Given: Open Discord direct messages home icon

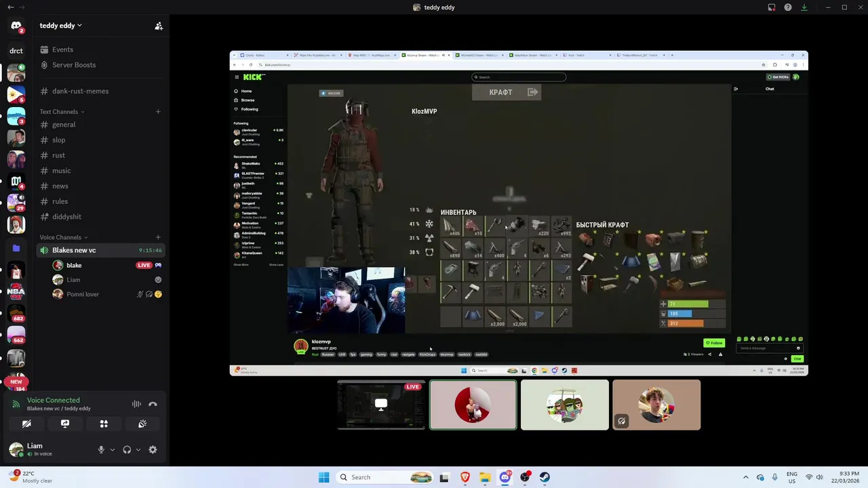Looking at the screenshot, I should (x=16, y=26).
